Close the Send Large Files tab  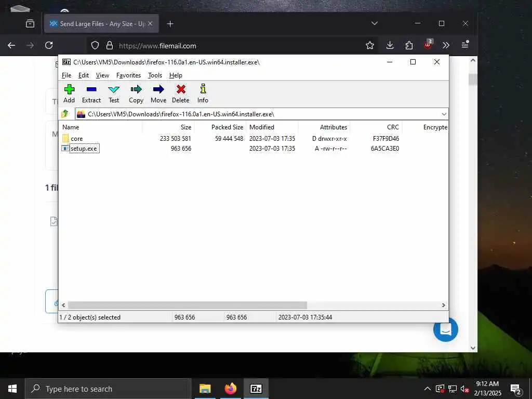point(150,23)
